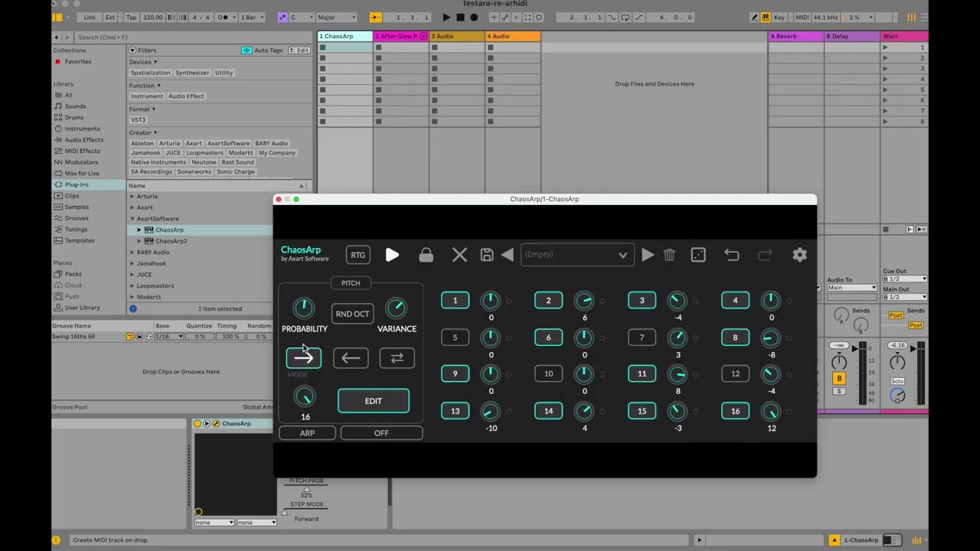The image size is (980, 551).
Task: Save the preset with the floppy disk icon
Action: tap(487, 255)
